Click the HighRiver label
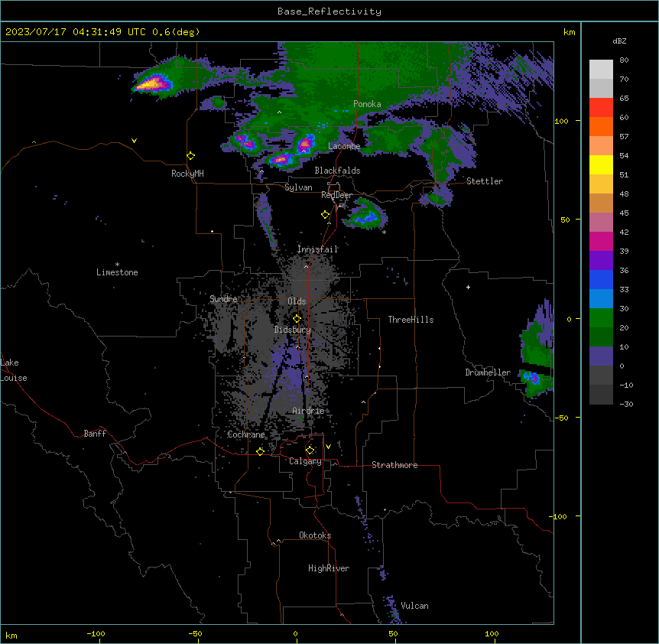This screenshot has height=644, width=659. [329, 568]
